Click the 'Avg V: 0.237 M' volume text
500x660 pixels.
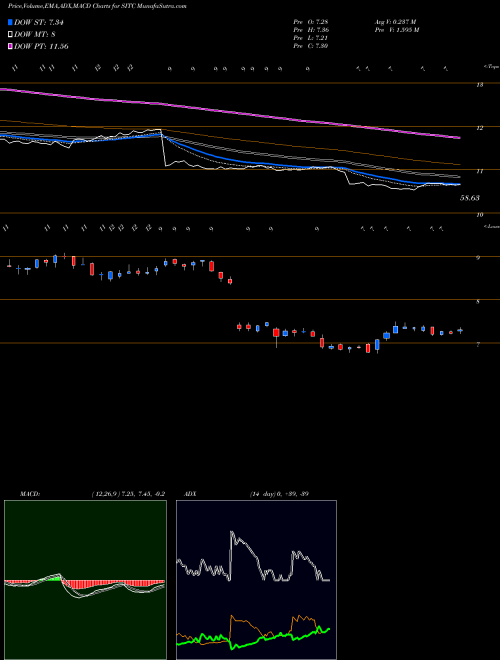[x=395, y=21]
